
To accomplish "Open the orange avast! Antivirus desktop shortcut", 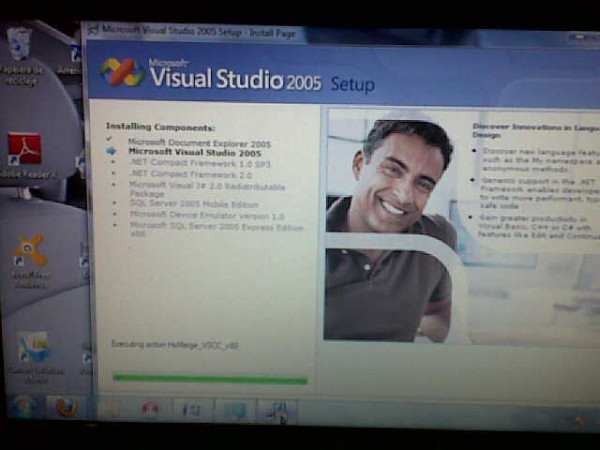I will [31, 250].
